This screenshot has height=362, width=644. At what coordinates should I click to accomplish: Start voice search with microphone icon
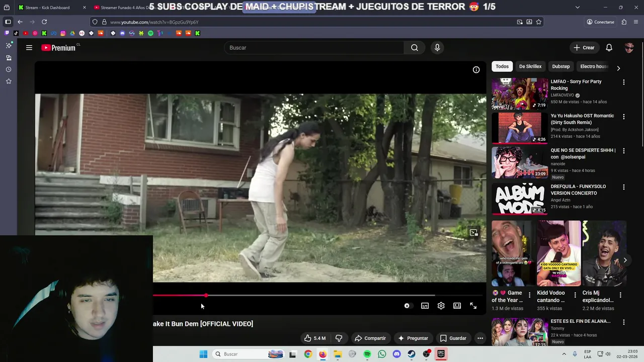(x=437, y=48)
